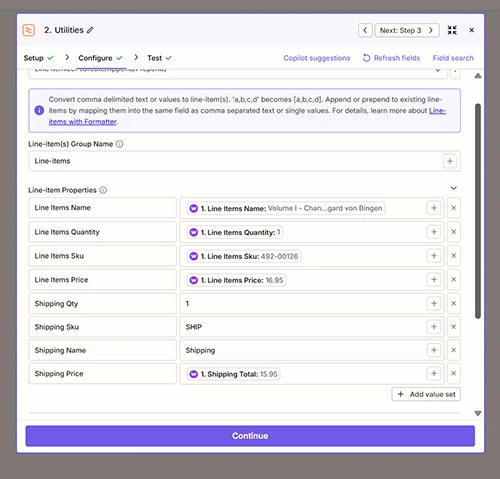
Task: Click the scroll up arrow
Action: point(478,76)
